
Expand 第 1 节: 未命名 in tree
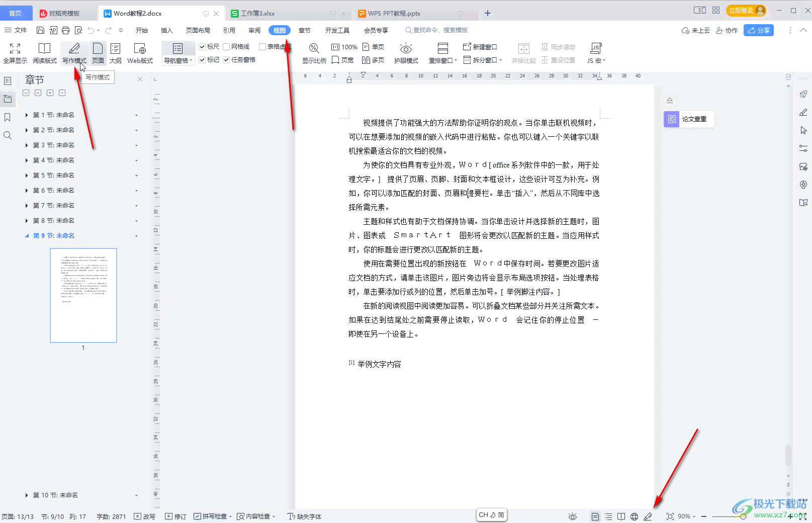point(27,115)
